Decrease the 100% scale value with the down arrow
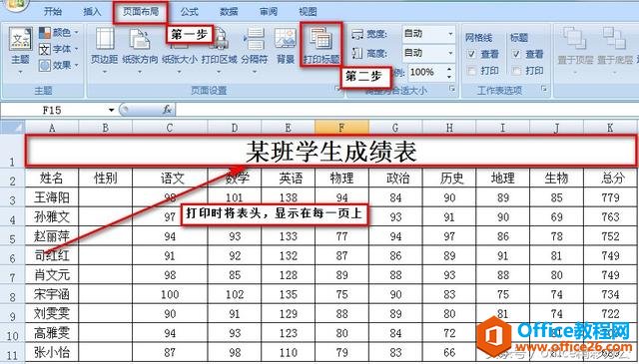This screenshot has width=639, height=364. pyautogui.click(x=449, y=77)
